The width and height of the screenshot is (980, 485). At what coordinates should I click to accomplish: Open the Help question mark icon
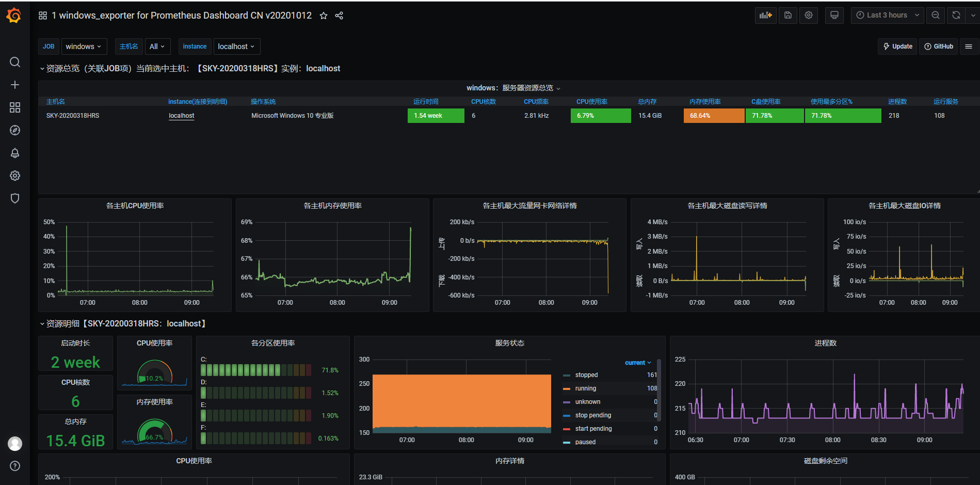point(15,466)
